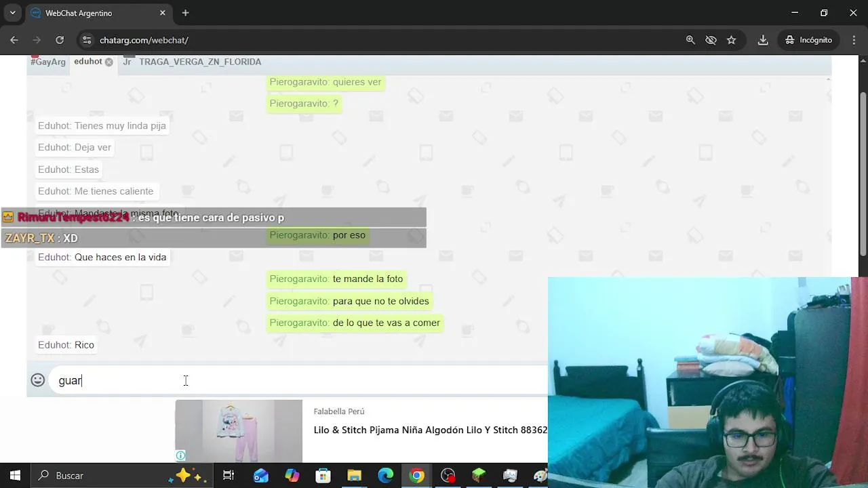The width and height of the screenshot is (868, 488).
Task: Click the crown icon beside the RimuruTempest0224 comment
Action: click(x=8, y=218)
